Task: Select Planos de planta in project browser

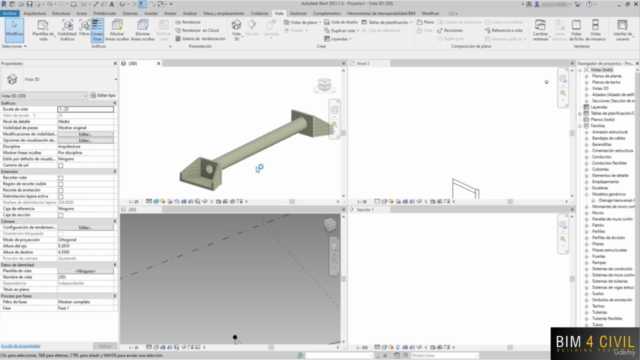Action: [607, 76]
